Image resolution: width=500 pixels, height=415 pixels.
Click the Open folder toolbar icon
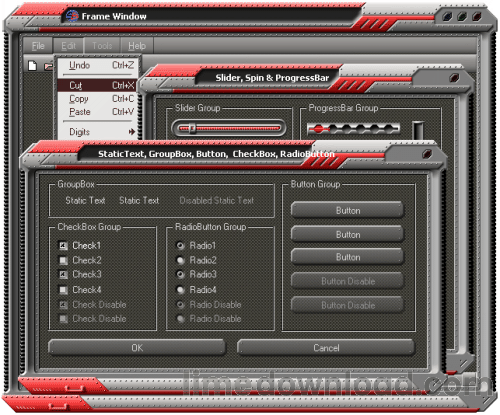(x=49, y=66)
